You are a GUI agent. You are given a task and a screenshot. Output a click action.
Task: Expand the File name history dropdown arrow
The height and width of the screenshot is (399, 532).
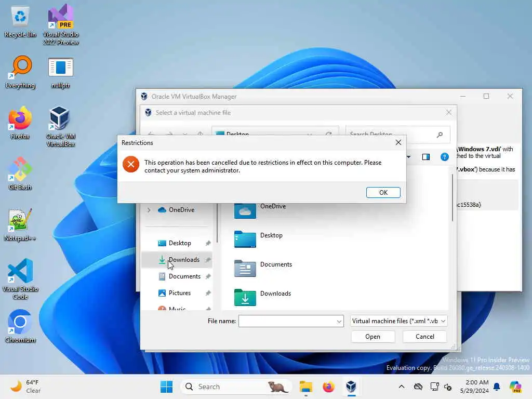pos(339,321)
